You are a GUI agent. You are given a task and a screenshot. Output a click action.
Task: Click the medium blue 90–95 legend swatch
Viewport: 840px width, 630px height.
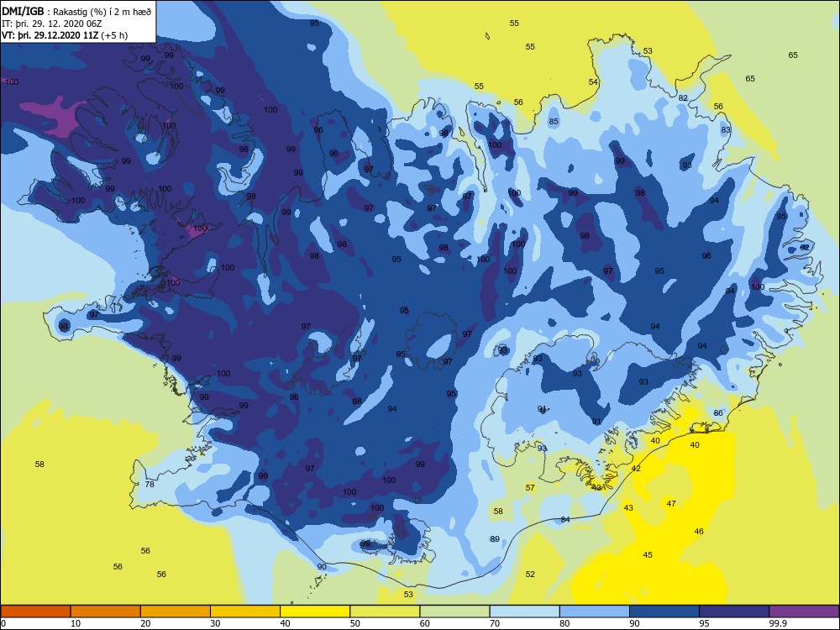(664, 612)
